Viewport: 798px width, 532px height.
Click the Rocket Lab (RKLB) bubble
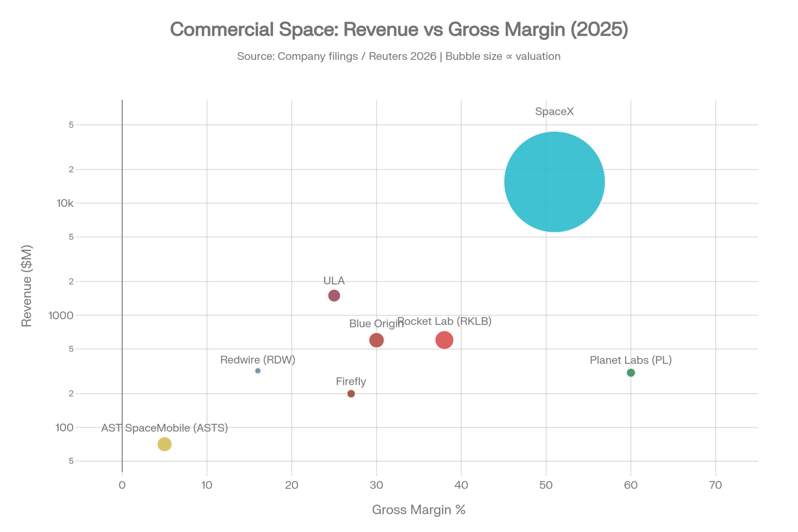pos(444,340)
